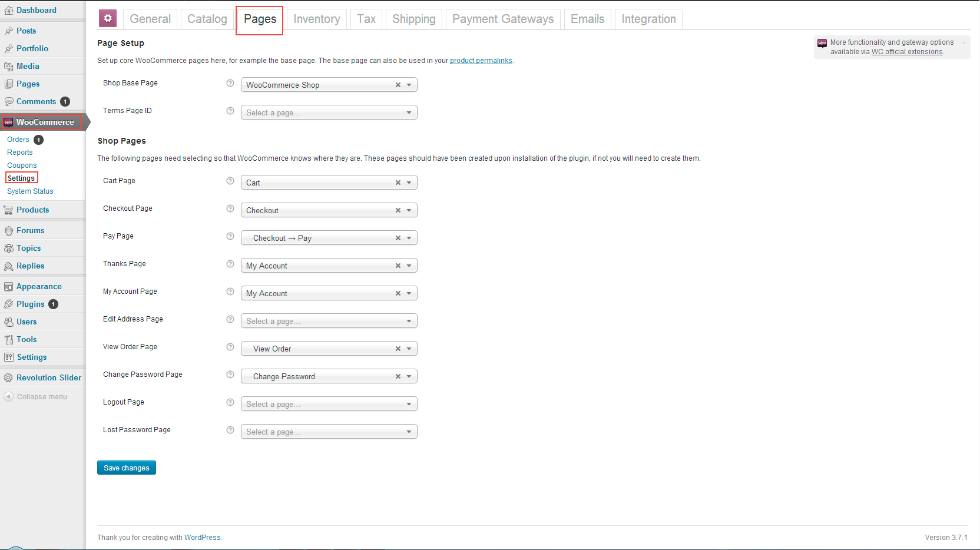
Task: Click the Forums icon in sidebar
Action: pos(9,230)
